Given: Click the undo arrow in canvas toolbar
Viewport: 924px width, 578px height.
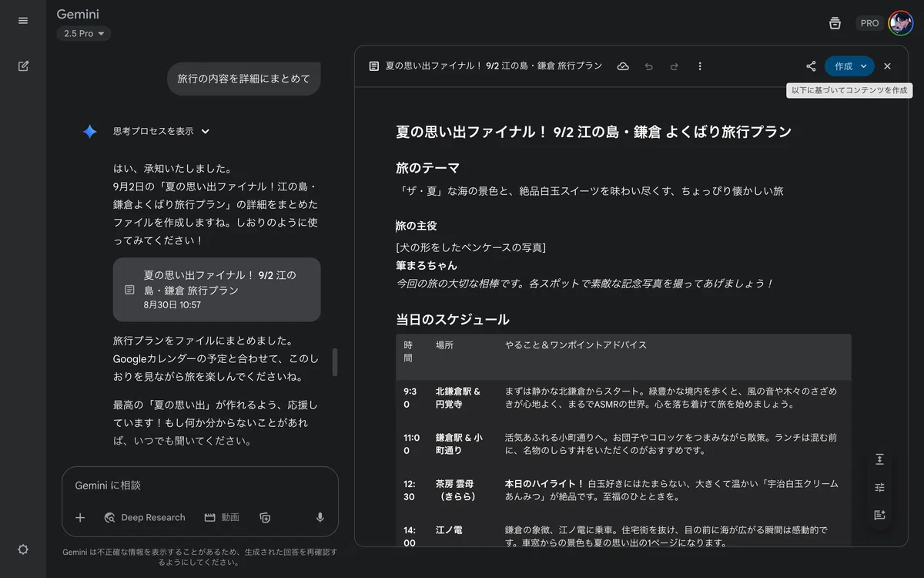Looking at the screenshot, I should click(x=648, y=66).
